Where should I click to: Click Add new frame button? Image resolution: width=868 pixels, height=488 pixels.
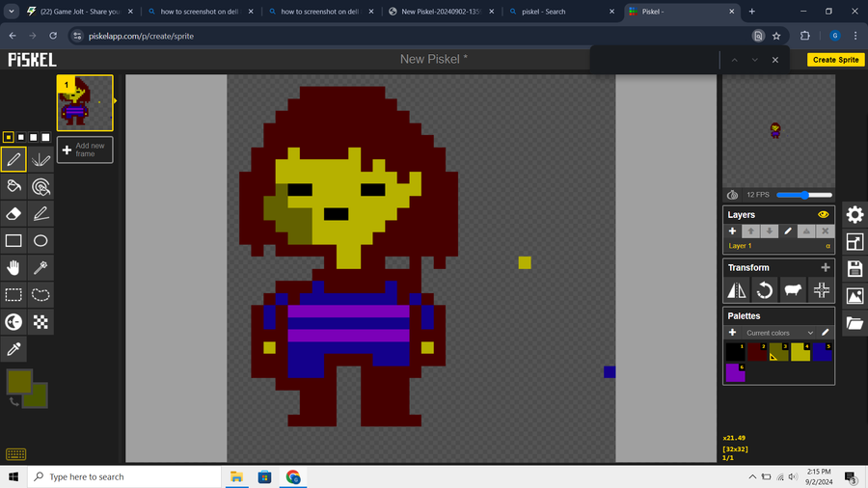point(85,149)
